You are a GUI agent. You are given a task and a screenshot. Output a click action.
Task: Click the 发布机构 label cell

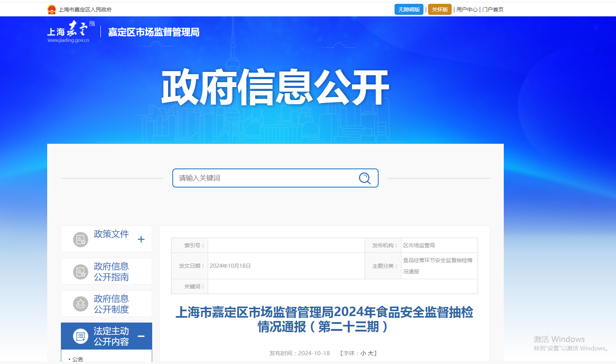click(x=383, y=245)
